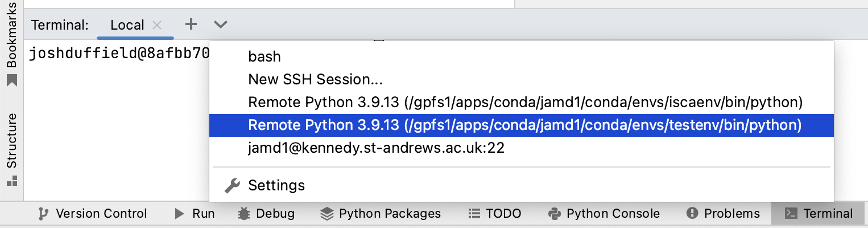
Task: Open the Version Control tool window
Action: tap(92, 214)
